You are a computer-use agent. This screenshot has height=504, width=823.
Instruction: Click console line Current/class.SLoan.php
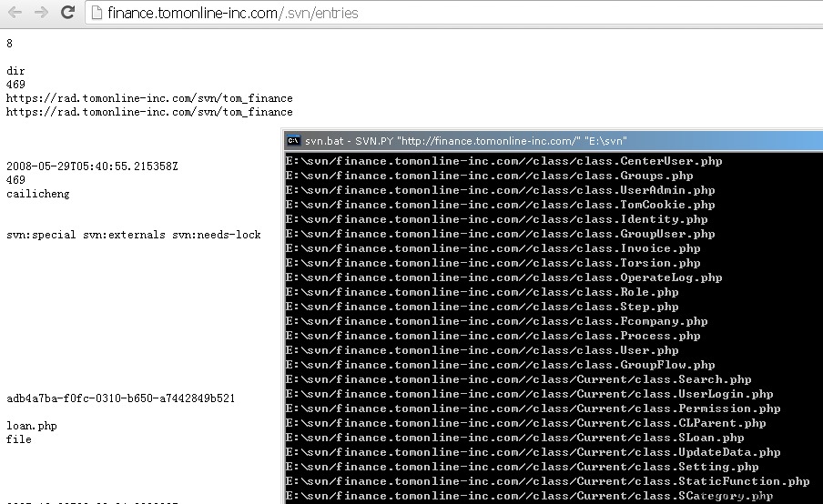coord(515,438)
